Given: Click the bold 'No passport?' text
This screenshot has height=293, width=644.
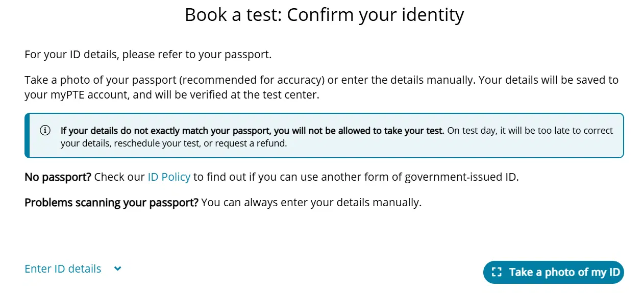Looking at the screenshot, I should 58,177.
